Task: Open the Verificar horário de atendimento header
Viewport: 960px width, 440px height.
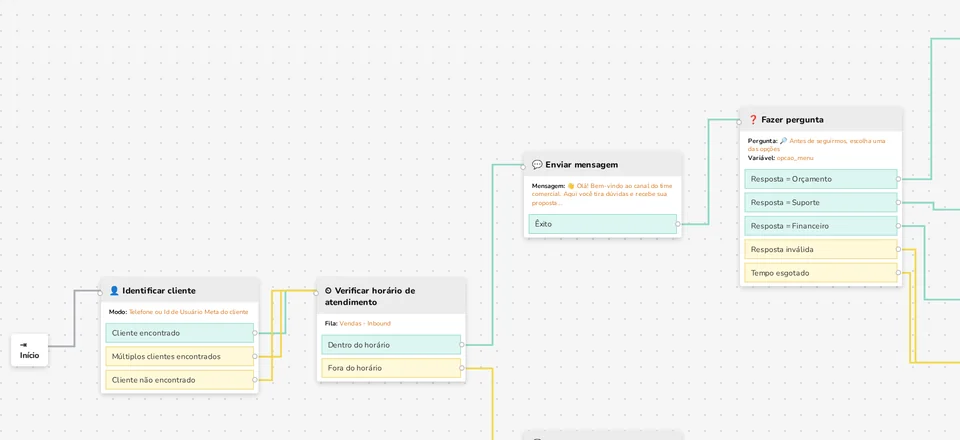Action: pos(391,296)
